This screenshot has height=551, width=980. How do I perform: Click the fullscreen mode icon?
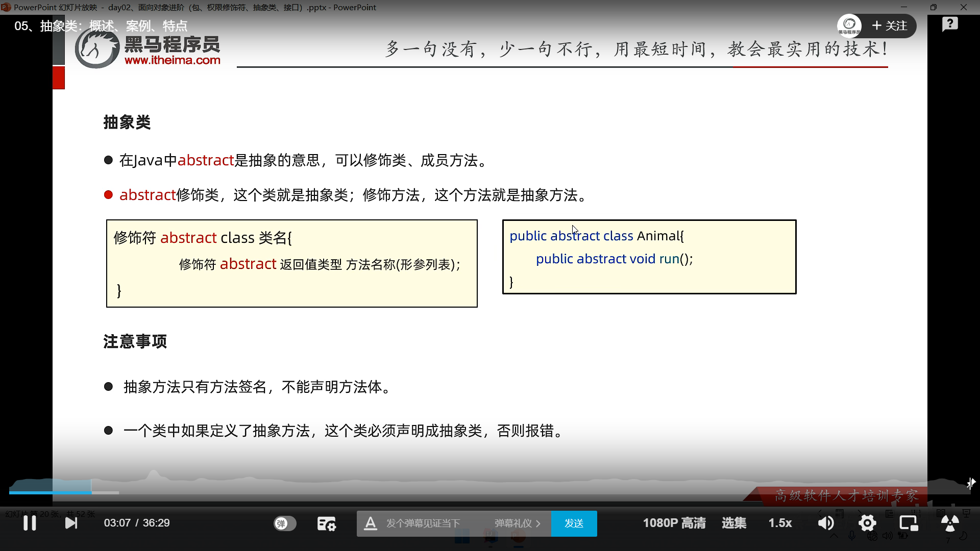949,523
